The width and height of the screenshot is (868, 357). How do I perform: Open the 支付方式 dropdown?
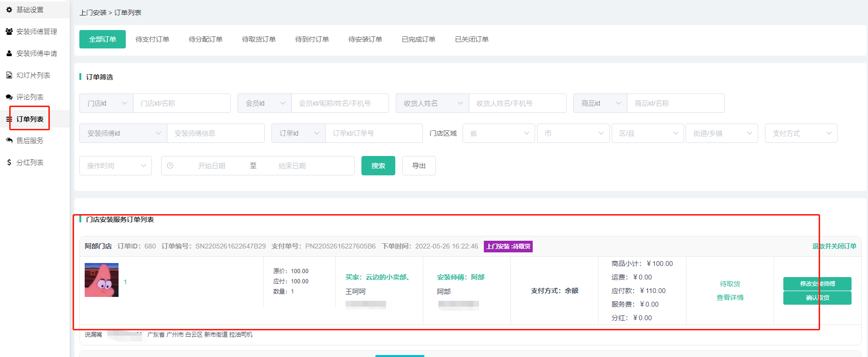(801, 133)
